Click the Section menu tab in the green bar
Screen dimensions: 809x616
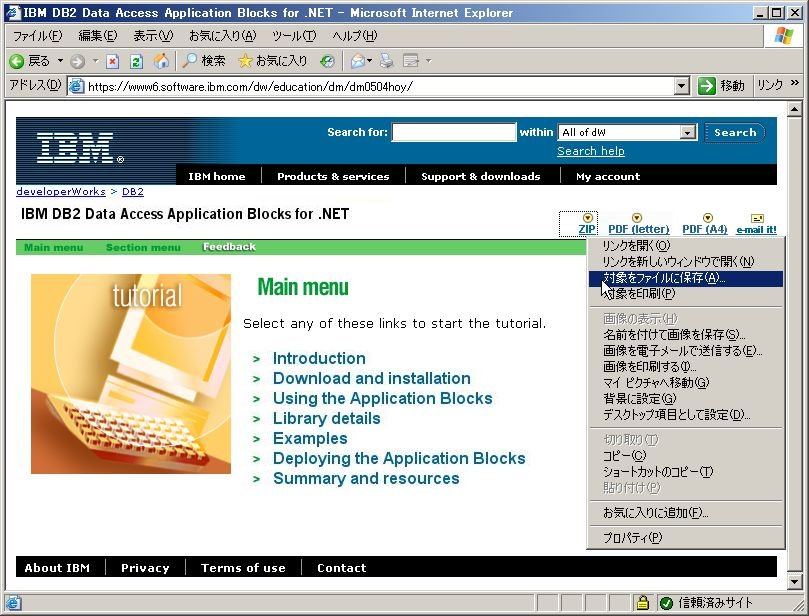pyautogui.click(x=143, y=248)
